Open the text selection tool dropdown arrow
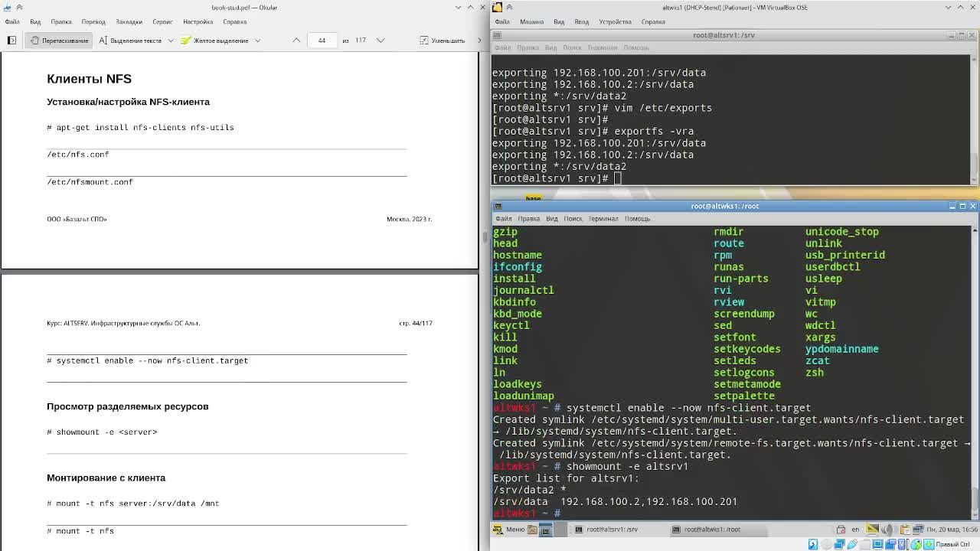This screenshot has width=980, height=551. [x=170, y=40]
